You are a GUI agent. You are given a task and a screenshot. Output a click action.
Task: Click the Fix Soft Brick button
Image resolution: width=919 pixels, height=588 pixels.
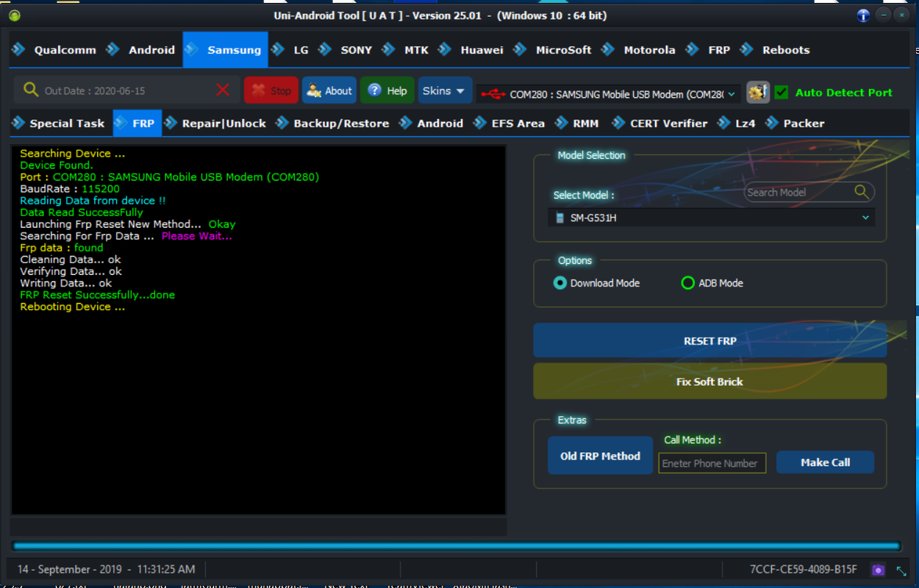coord(710,381)
